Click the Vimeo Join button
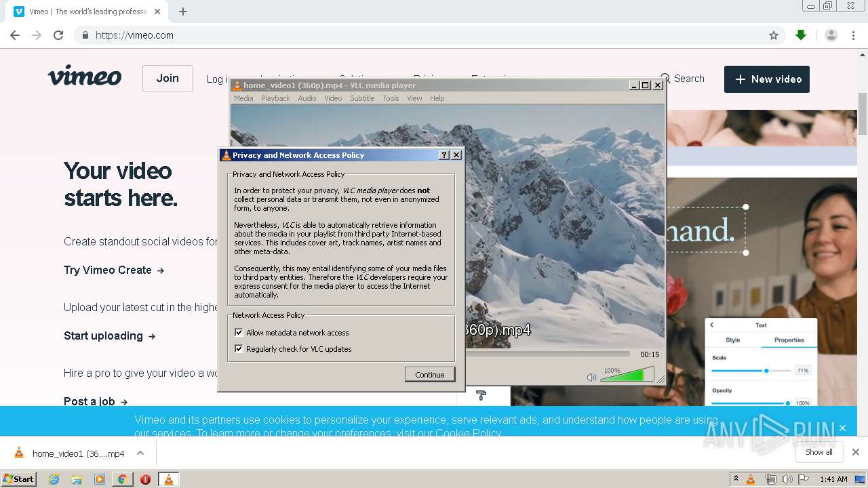Viewport: 868px width, 488px height. [x=167, y=79]
